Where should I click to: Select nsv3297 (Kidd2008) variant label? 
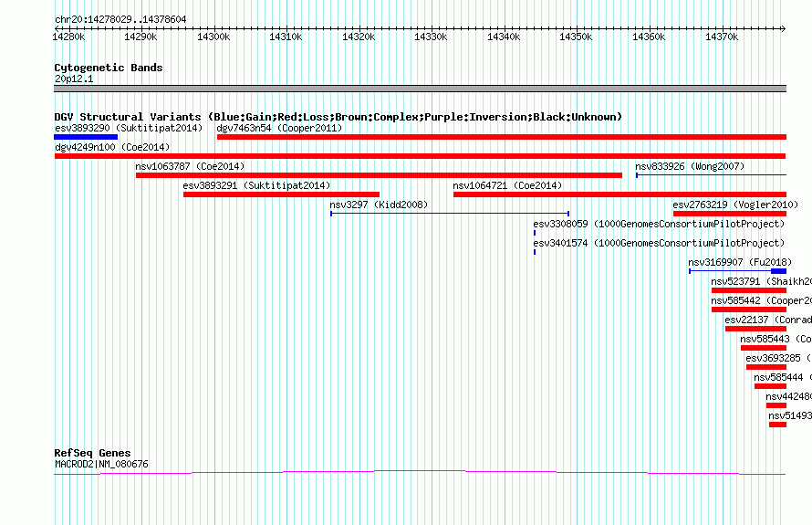[x=379, y=205]
